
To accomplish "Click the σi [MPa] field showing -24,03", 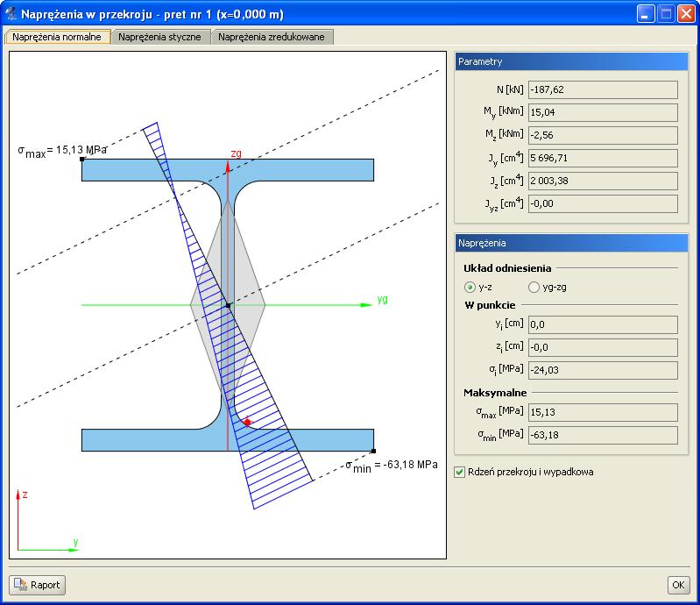I will pyautogui.click(x=603, y=370).
